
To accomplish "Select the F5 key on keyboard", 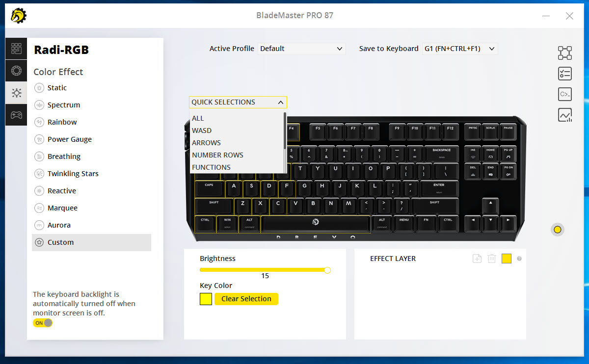I will pyautogui.click(x=318, y=131).
